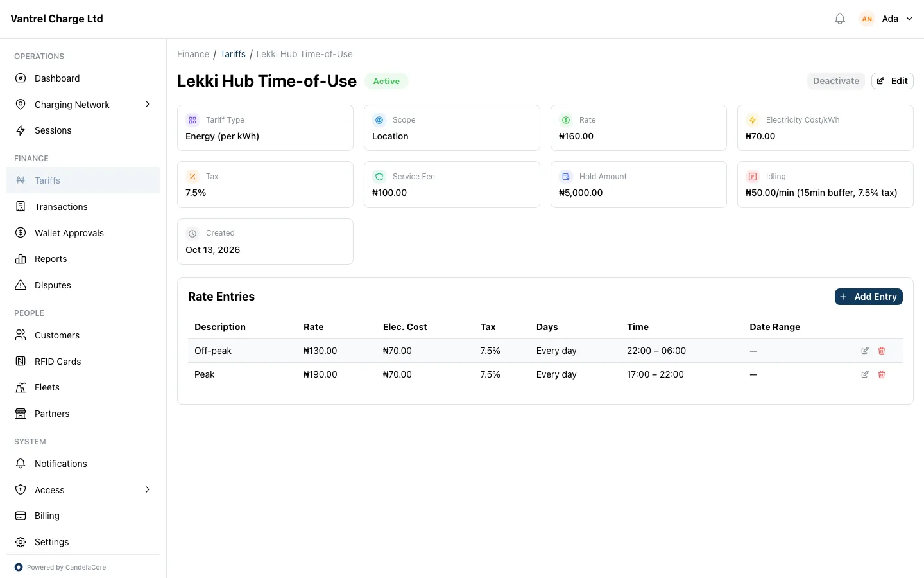Click the Finance breadcrumb
924x578 pixels.
[x=193, y=54]
